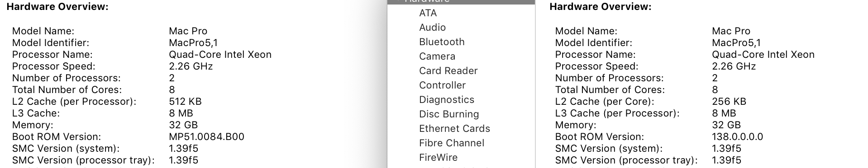Open the FireWire hardware entry
868x168 pixels.
click(x=438, y=158)
